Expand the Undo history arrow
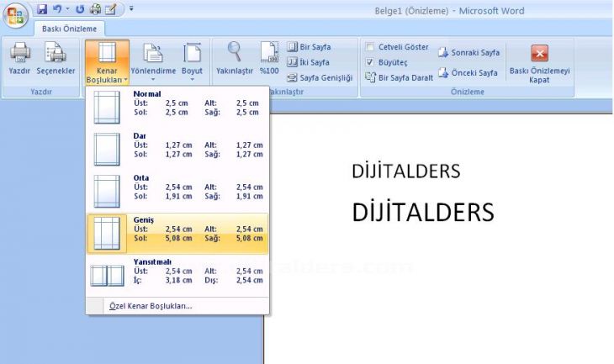This screenshot has width=614, height=364. click(x=68, y=9)
